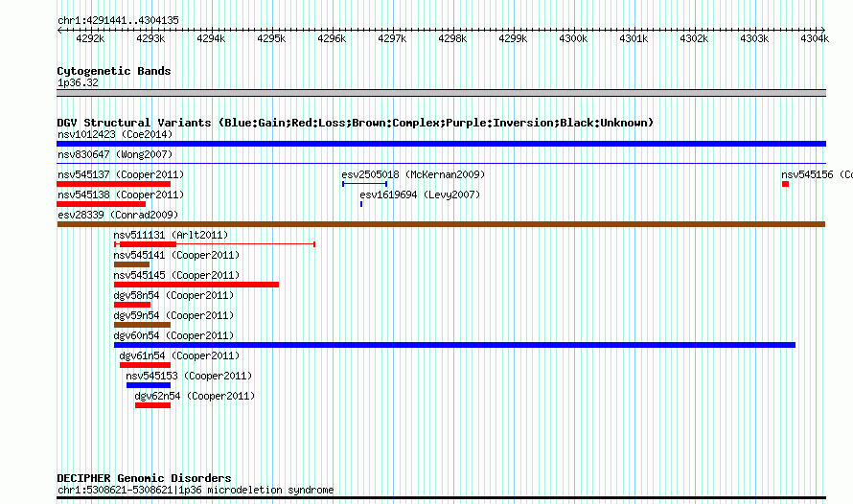Screen dimensions: 853x504
Task: Open the nsv545153 (Cooper2011) label
Action: [x=190, y=376]
